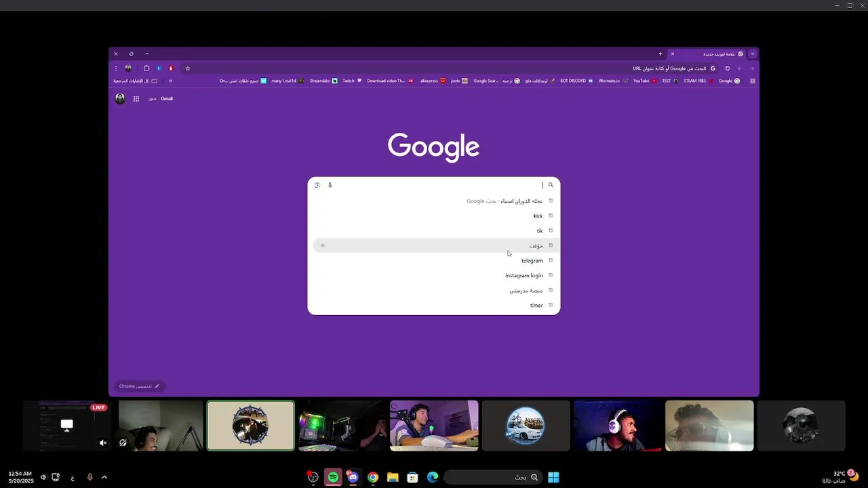868x488 pixels.
Task: Open Microsoft Edge from the taskbar
Action: pos(432,477)
